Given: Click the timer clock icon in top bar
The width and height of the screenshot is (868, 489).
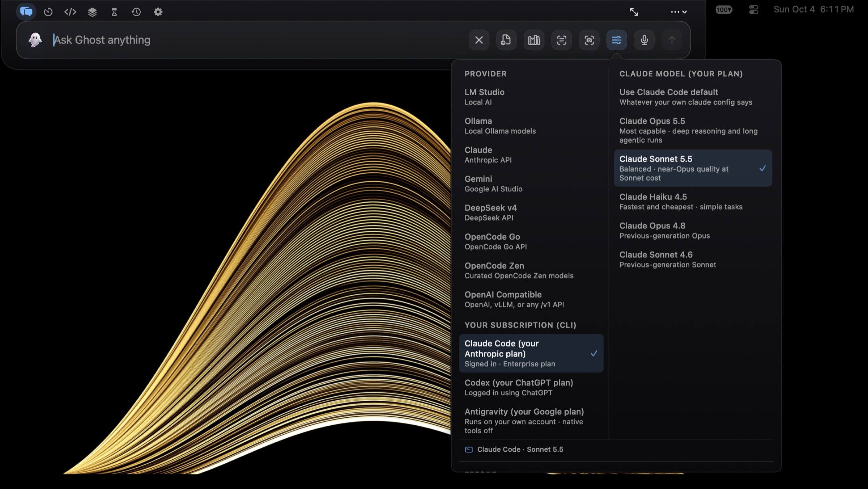Looking at the screenshot, I should pos(48,12).
